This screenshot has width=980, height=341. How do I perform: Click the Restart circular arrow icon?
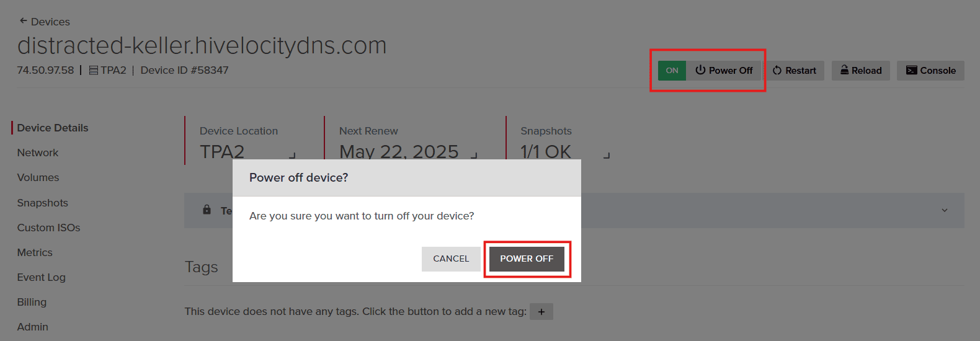777,71
